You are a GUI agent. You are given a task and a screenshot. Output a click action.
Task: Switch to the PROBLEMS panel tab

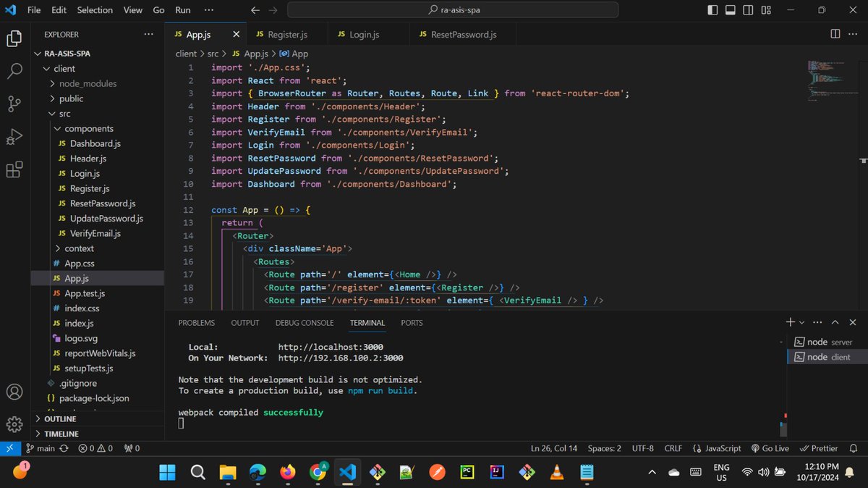197,323
